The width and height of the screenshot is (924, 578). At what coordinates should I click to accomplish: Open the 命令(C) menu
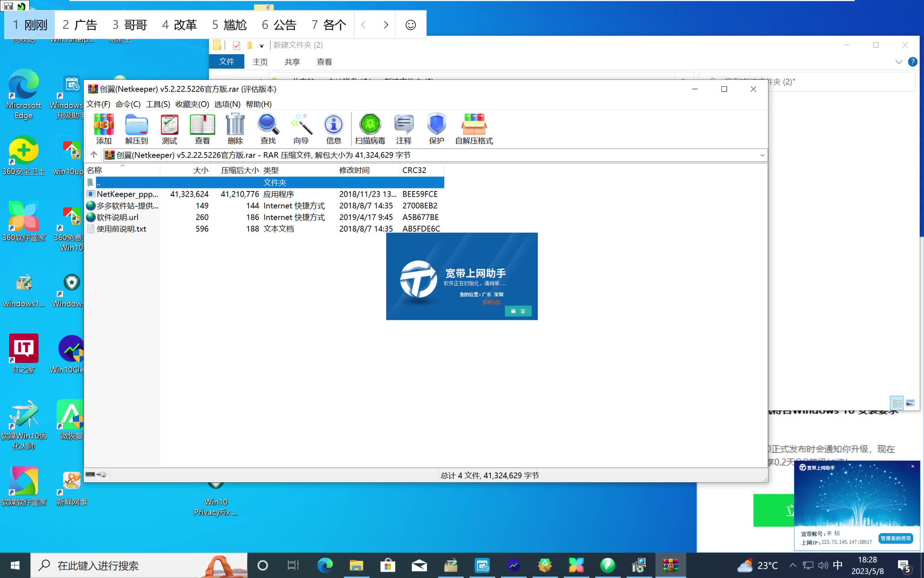point(128,104)
